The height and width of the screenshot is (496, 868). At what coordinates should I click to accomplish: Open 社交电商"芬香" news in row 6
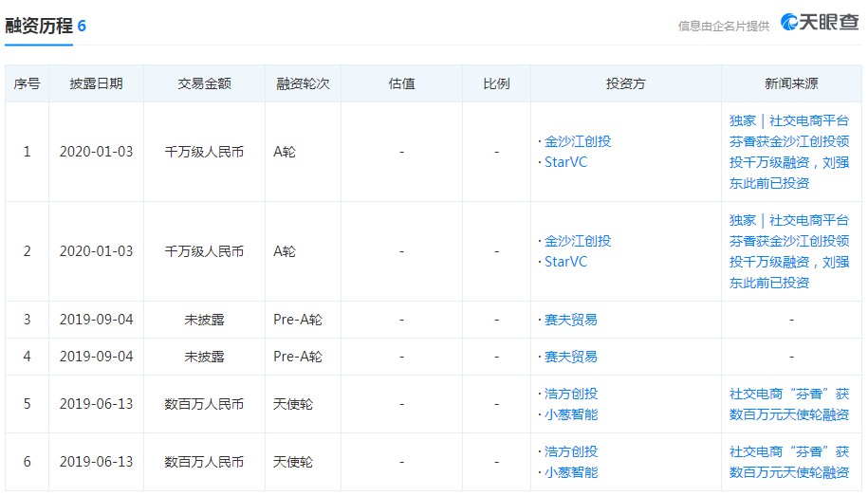tap(789, 462)
